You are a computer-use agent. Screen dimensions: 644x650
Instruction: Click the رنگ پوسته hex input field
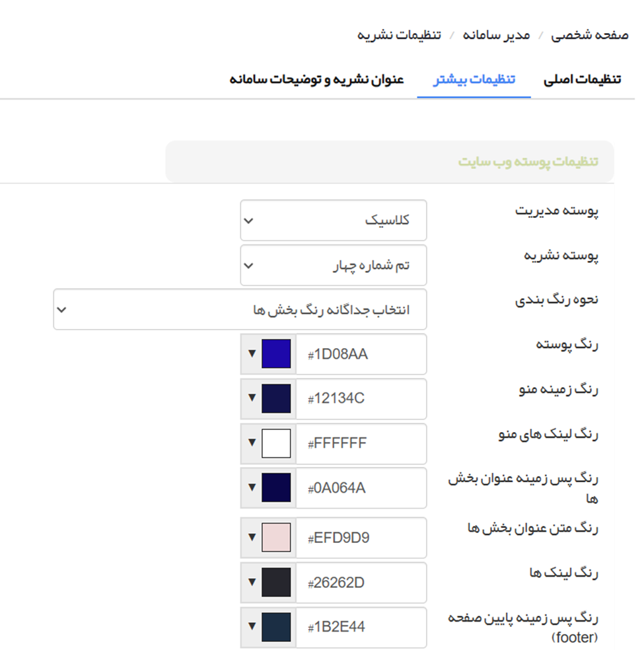[x=360, y=354]
